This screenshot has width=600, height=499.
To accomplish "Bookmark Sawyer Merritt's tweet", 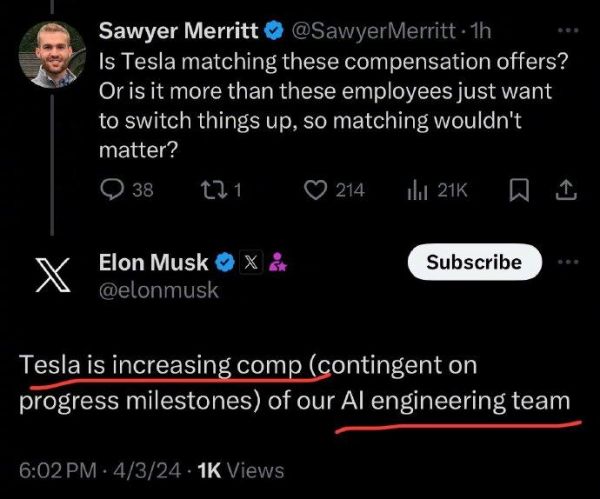I will click(x=519, y=189).
